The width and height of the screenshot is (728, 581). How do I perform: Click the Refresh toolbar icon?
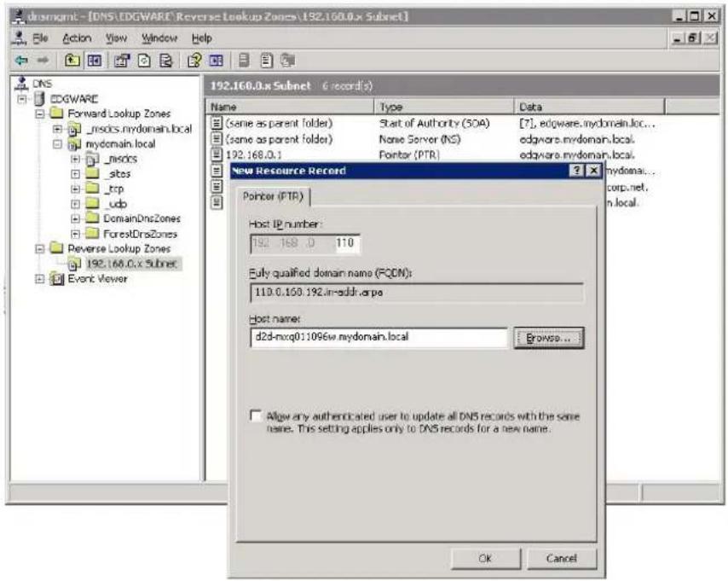144,61
